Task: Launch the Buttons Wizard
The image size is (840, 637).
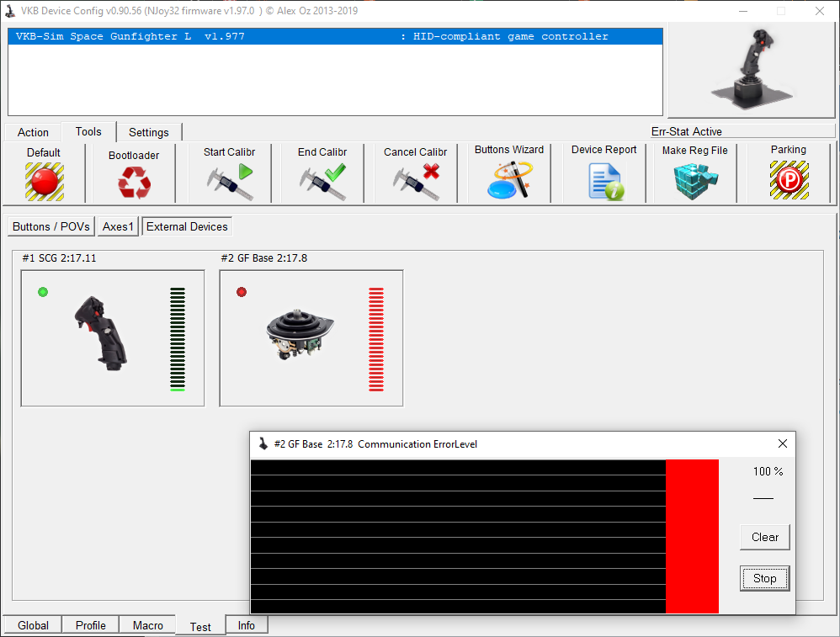Action: (x=509, y=180)
